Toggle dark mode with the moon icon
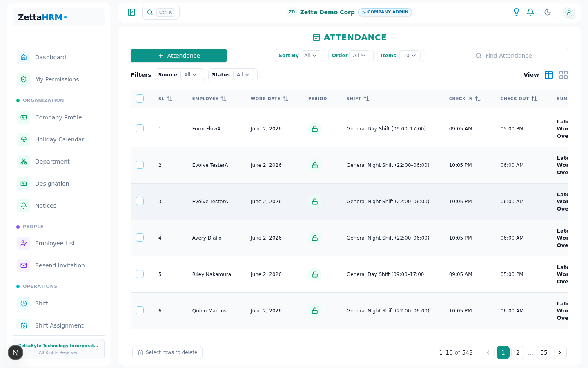This screenshot has width=588, height=368. click(x=548, y=12)
